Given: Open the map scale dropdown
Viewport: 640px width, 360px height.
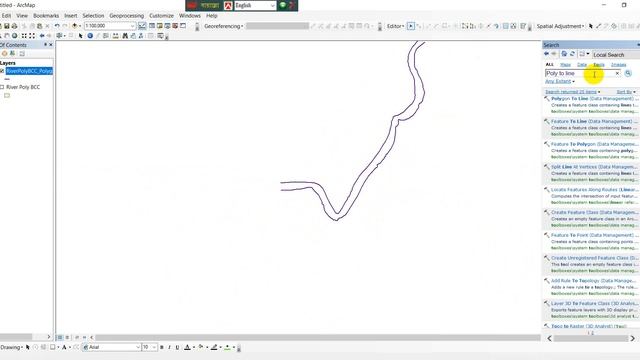Looking at the screenshot, I should click(132, 26).
